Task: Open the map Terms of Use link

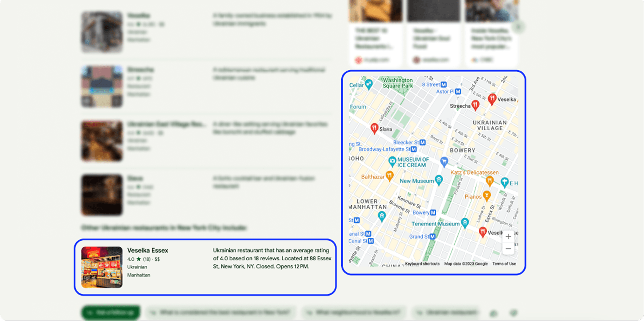Action: [504, 264]
